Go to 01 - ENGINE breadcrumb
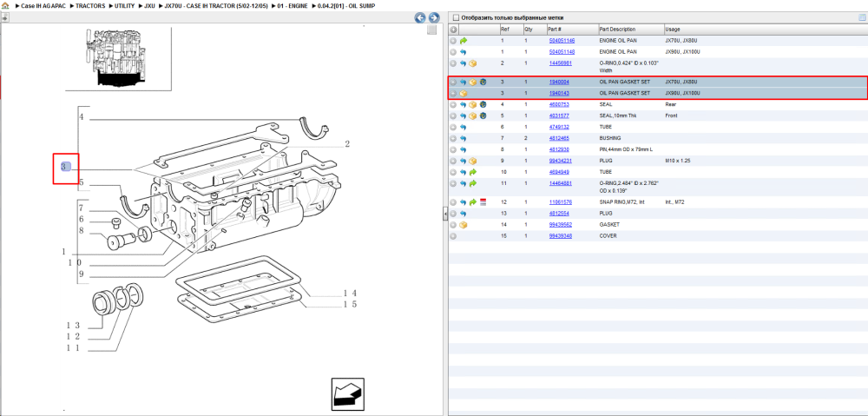Image resolution: width=868 pixels, height=416 pixels. click(x=291, y=5)
